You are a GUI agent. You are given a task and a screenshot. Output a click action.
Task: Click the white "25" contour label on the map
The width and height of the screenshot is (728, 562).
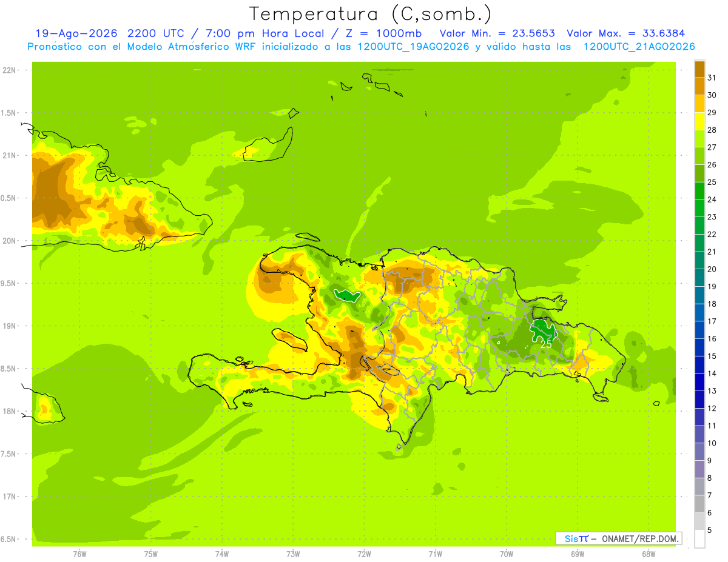pyautogui.click(x=546, y=343)
